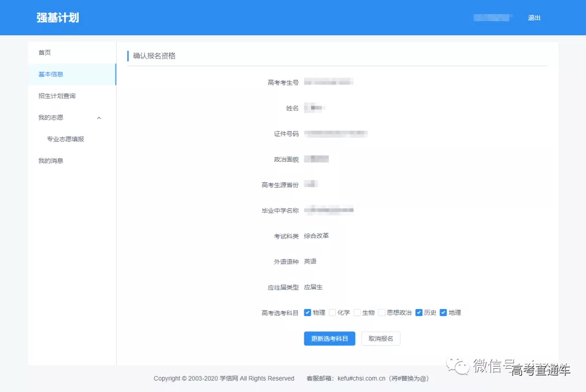The height and width of the screenshot is (392, 586).
Task: Uncheck the 历史 subject checkbox
Action: (419, 312)
